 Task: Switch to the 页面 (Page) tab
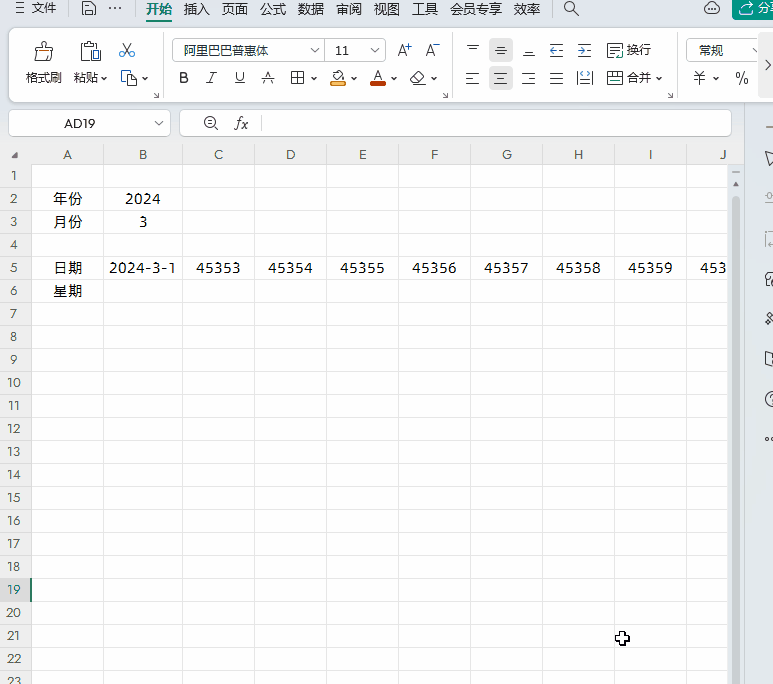coord(235,9)
